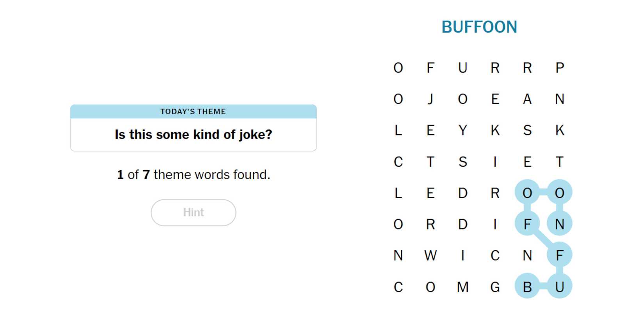Viewport: 644px width, 322px height.
Task: Click the Hint button
Action: pyautogui.click(x=193, y=212)
